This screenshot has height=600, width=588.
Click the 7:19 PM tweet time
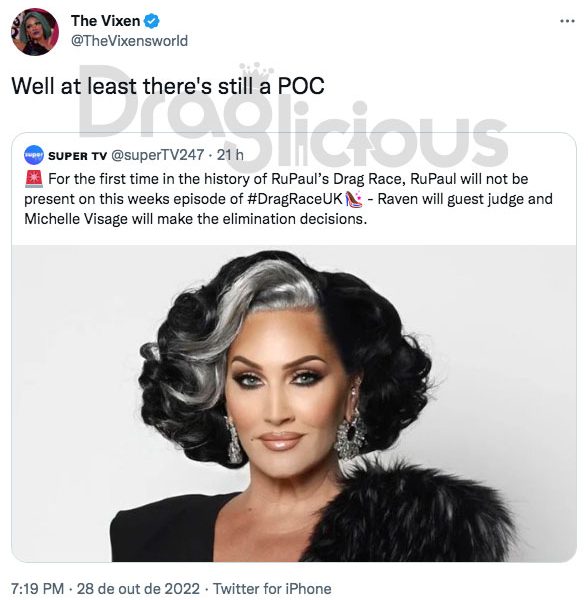[37, 589]
